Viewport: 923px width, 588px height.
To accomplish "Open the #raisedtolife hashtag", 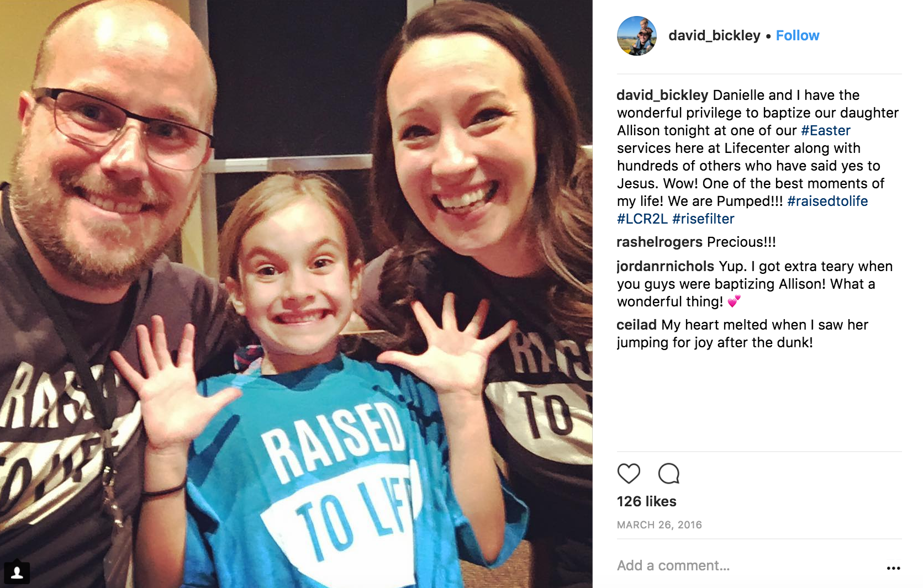I will tap(827, 201).
